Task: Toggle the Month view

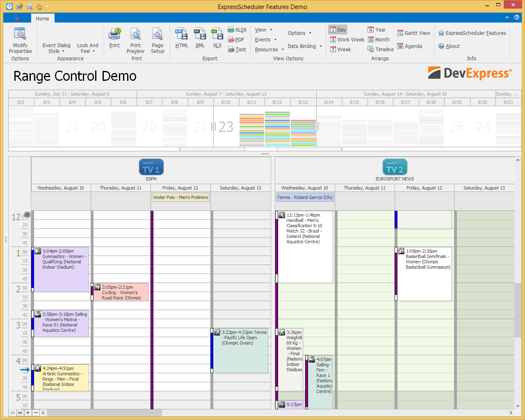Action: pyautogui.click(x=379, y=40)
